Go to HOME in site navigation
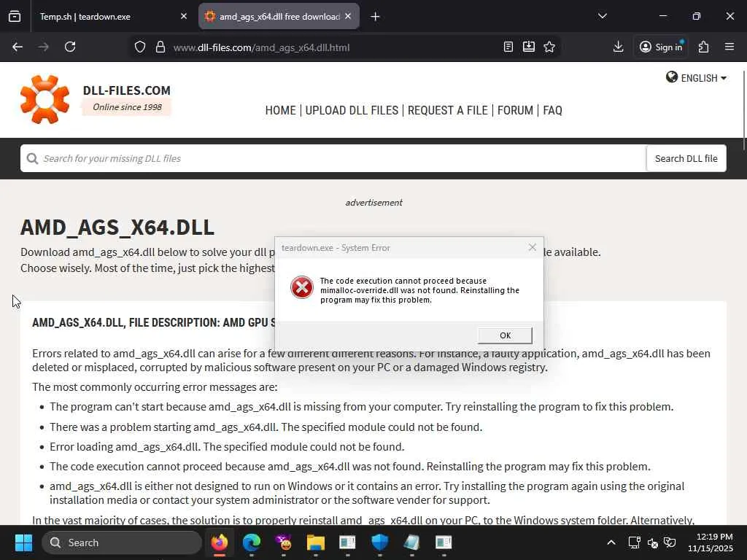Viewport: 747px width, 560px height. click(280, 111)
